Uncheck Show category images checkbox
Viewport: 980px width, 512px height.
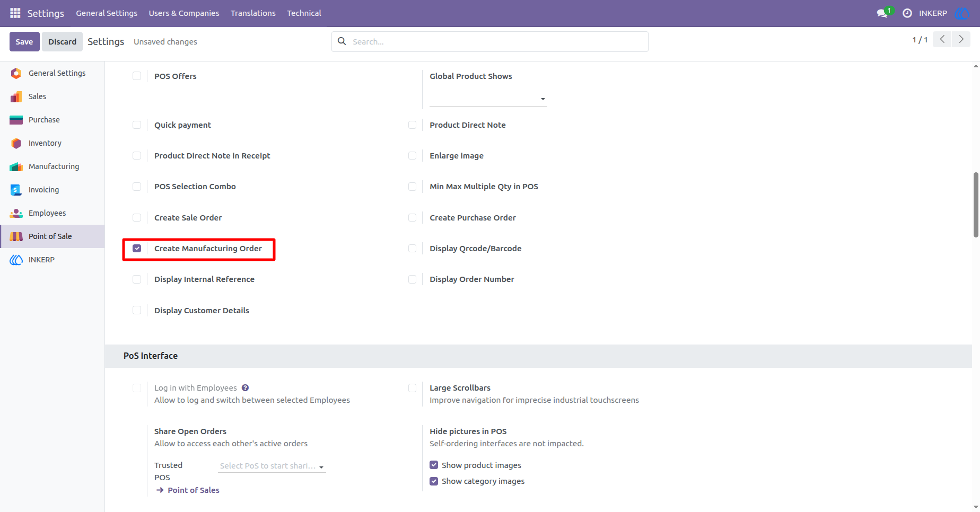(434, 481)
